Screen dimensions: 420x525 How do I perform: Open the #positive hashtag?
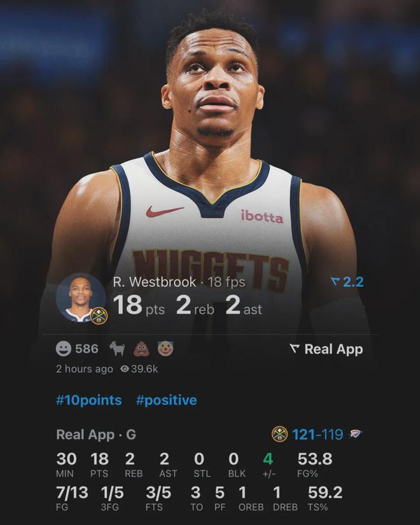(x=167, y=400)
